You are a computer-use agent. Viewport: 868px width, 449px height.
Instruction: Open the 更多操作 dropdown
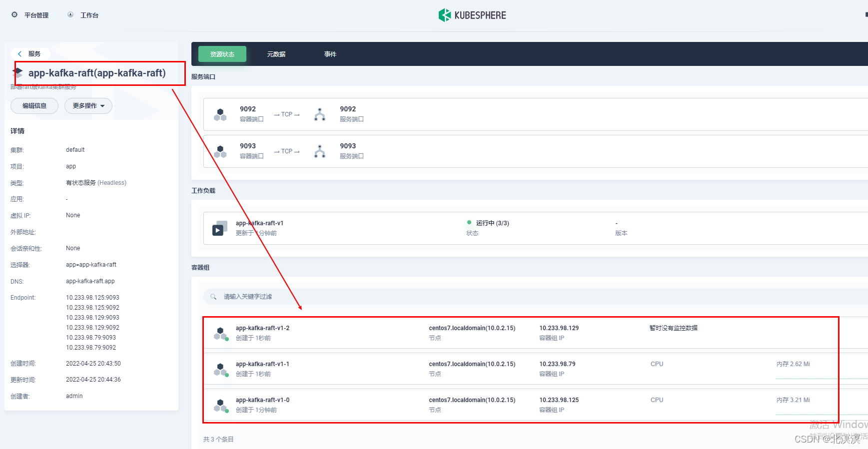(88, 106)
